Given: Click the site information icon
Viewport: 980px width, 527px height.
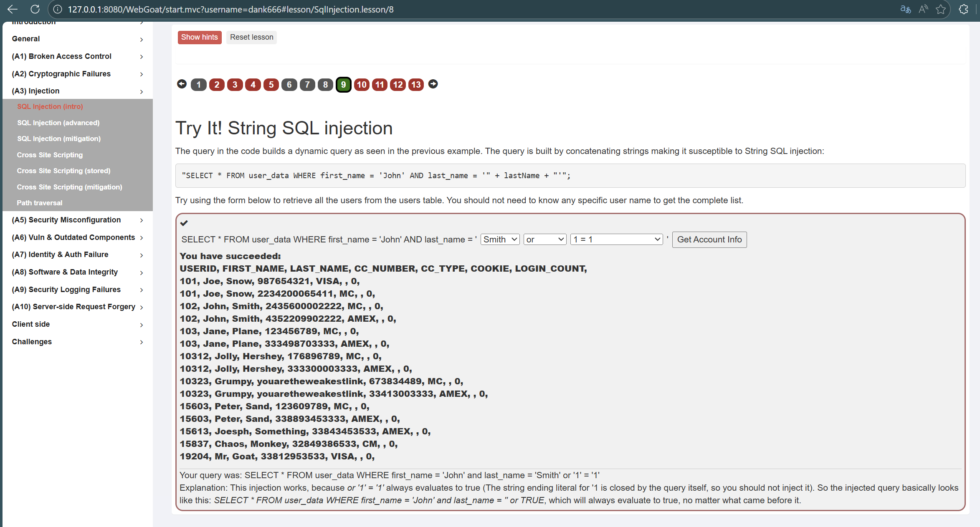Looking at the screenshot, I should tap(58, 9).
